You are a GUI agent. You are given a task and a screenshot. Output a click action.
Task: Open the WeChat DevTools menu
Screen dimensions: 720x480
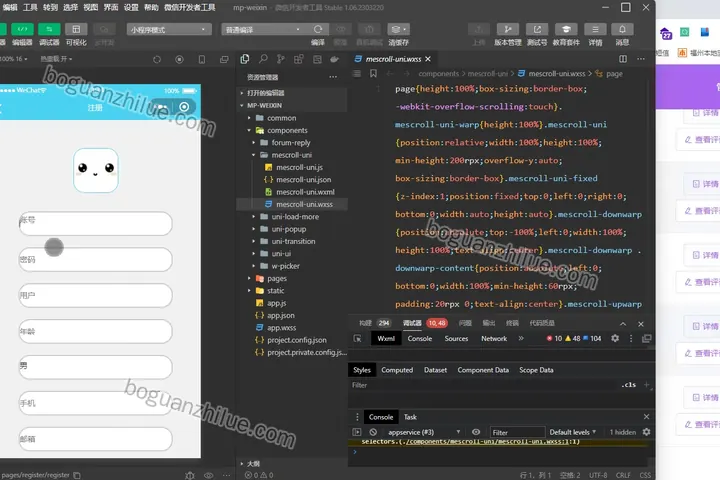pyautogui.click(x=190, y=7)
